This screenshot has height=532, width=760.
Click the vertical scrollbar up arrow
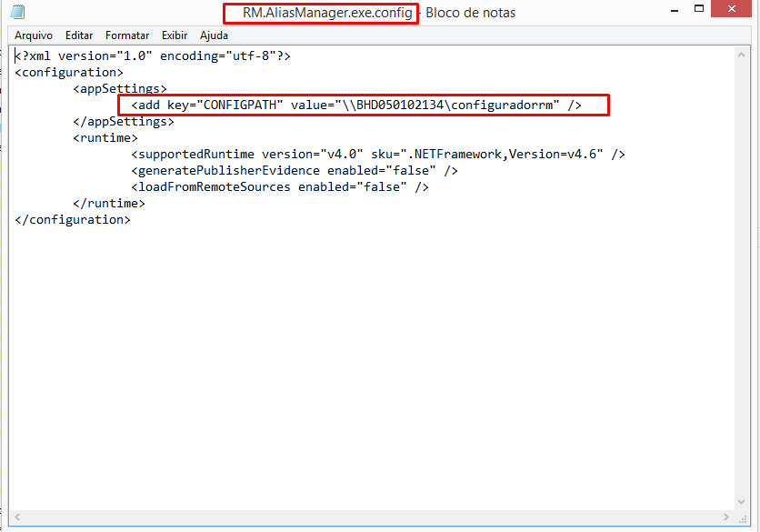tap(741, 55)
